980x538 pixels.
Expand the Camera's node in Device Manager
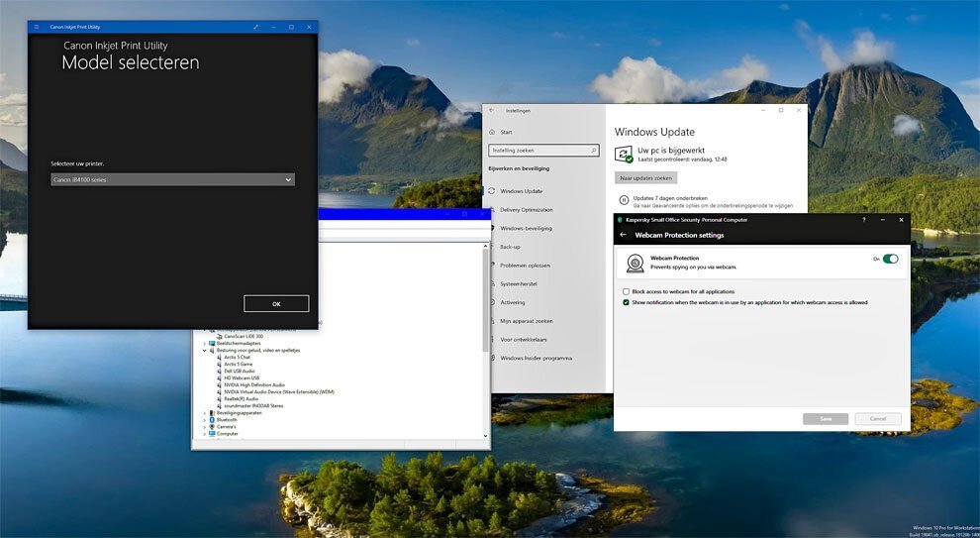[204, 427]
